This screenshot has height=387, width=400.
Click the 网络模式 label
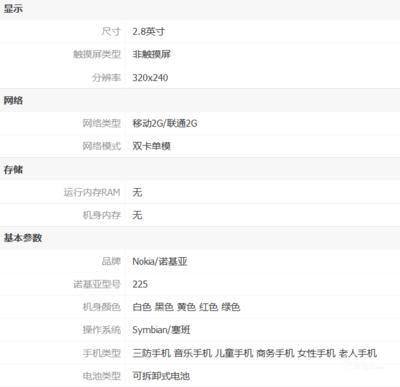[x=102, y=146]
